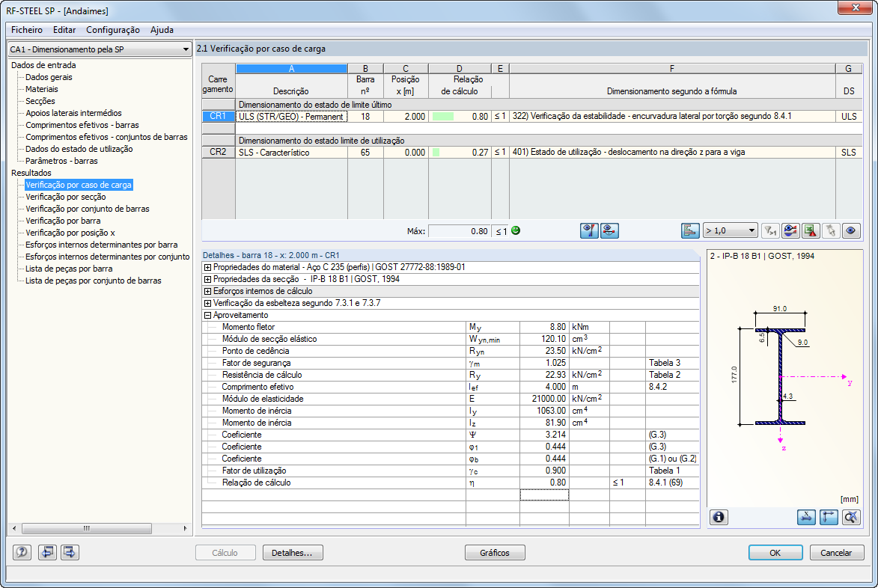Collapse the Aproveitamento section
This screenshot has height=588, width=878.
tap(207, 316)
